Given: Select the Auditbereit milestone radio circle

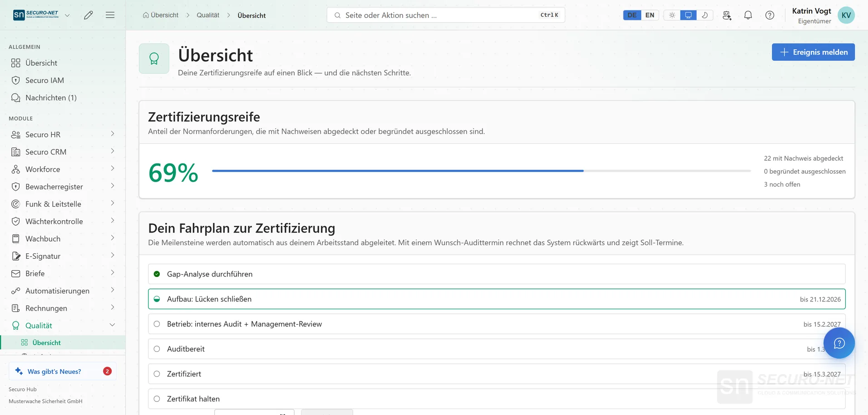Looking at the screenshot, I should pyautogui.click(x=157, y=349).
